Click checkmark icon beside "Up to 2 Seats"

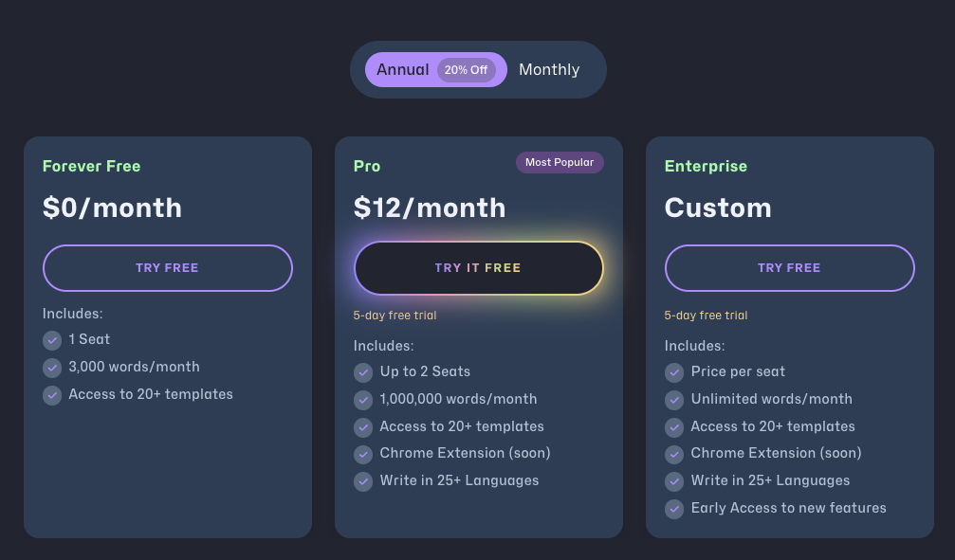[363, 372]
